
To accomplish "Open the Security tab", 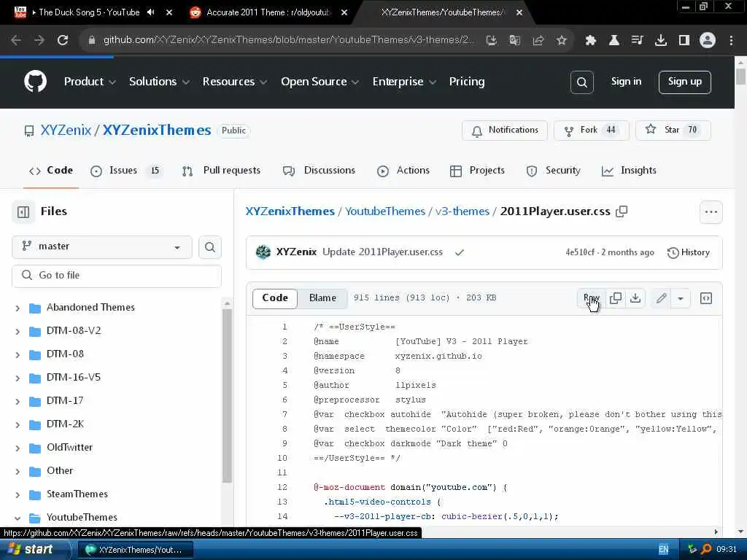I will (553, 171).
